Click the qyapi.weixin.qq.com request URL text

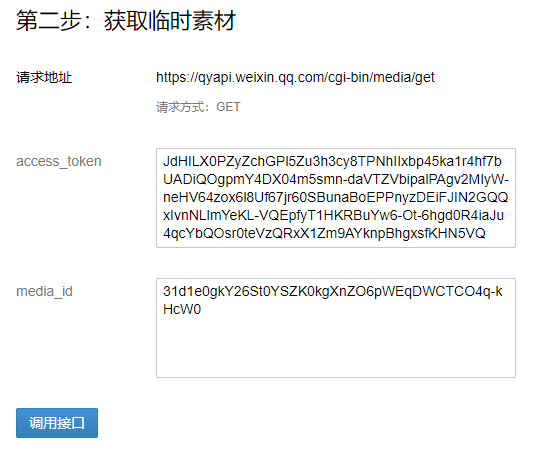(x=295, y=78)
